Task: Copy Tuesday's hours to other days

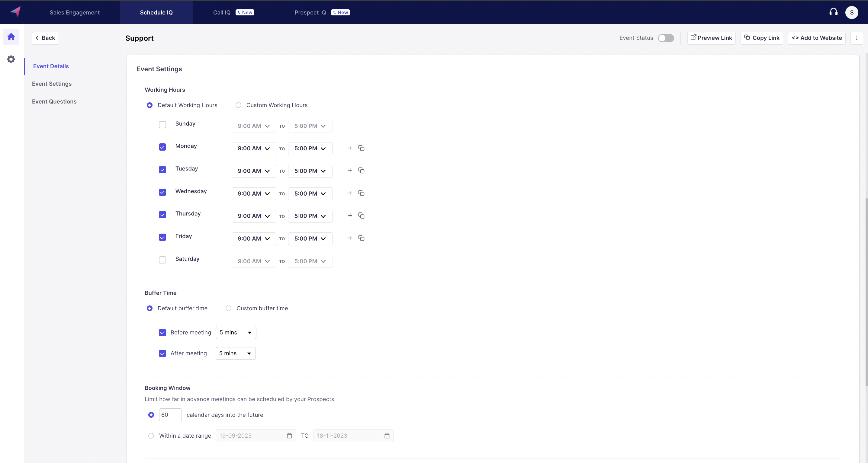Action: (361, 171)
